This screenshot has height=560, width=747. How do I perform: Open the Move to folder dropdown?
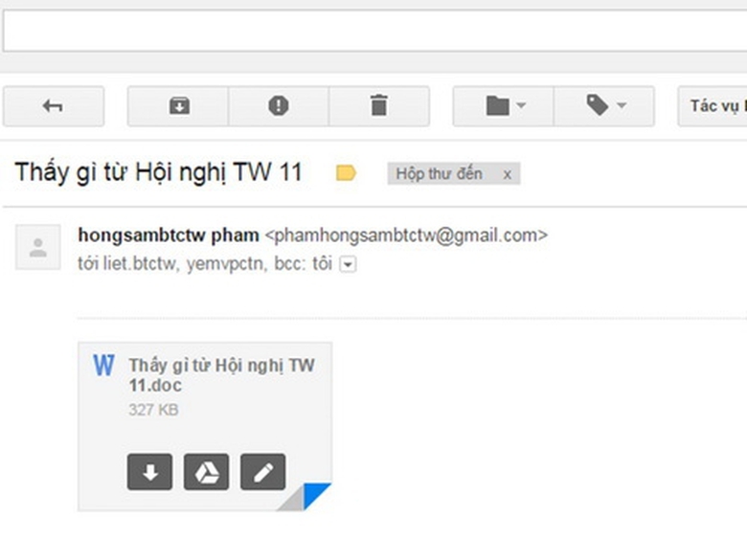click(504, 106)
